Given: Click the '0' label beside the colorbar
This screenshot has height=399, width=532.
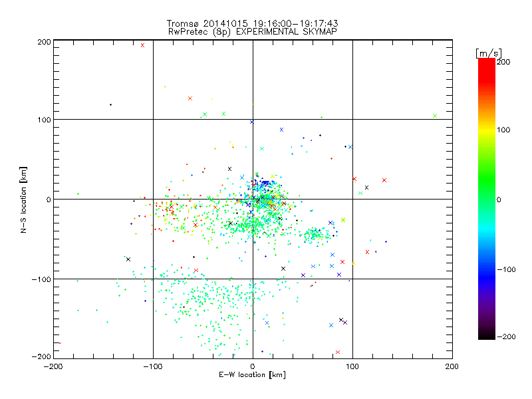Looking at the screenshot, I should tap(499, 199).
